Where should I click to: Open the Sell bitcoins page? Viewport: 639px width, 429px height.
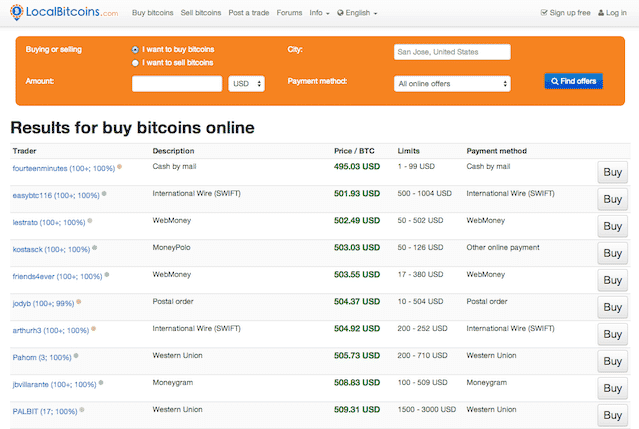click(x=201, y=13)
